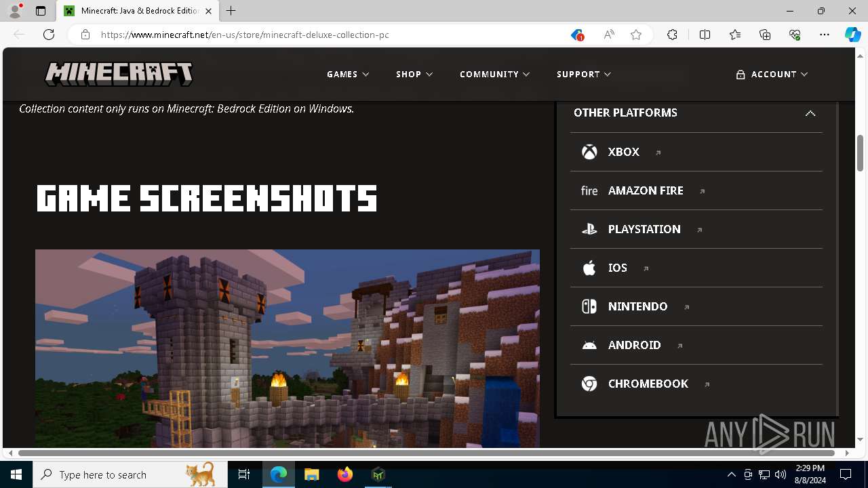
Task: Click the Game Screenshots heading
Action: (x=207, y=199)
